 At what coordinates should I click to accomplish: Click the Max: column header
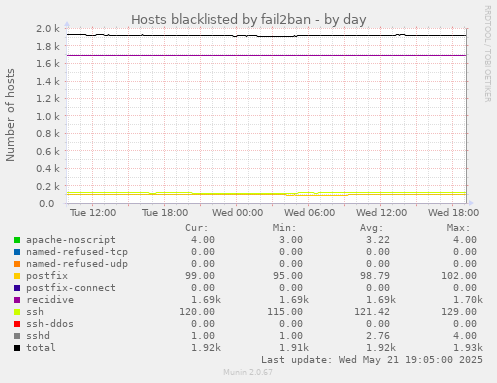(x=458, y=228)
